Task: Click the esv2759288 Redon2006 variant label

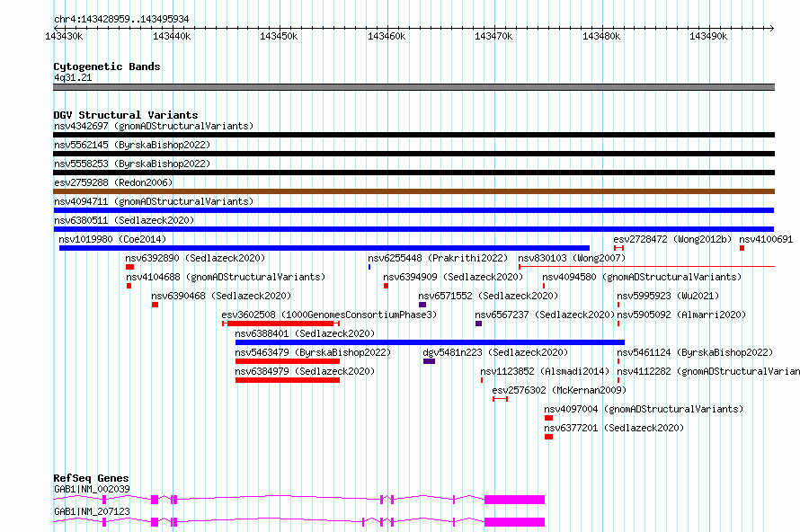Action: [113, 182]
